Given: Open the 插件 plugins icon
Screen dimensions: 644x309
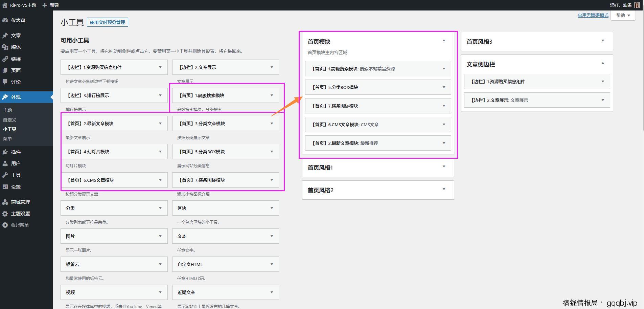Looking at the screenshot, I should point(5,152).
